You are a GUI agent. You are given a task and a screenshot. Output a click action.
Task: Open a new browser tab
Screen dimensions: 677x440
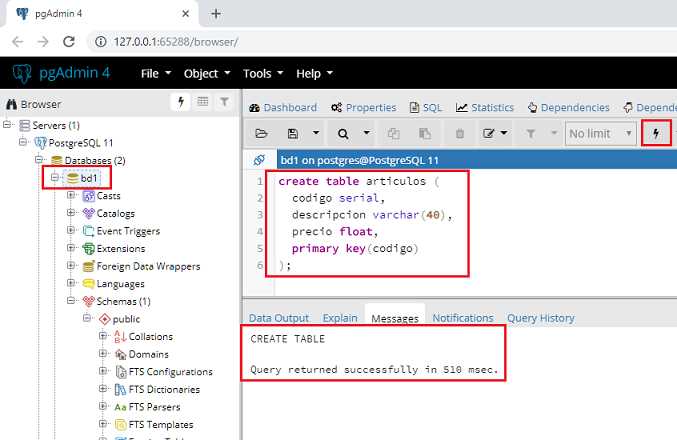point(216,14)
